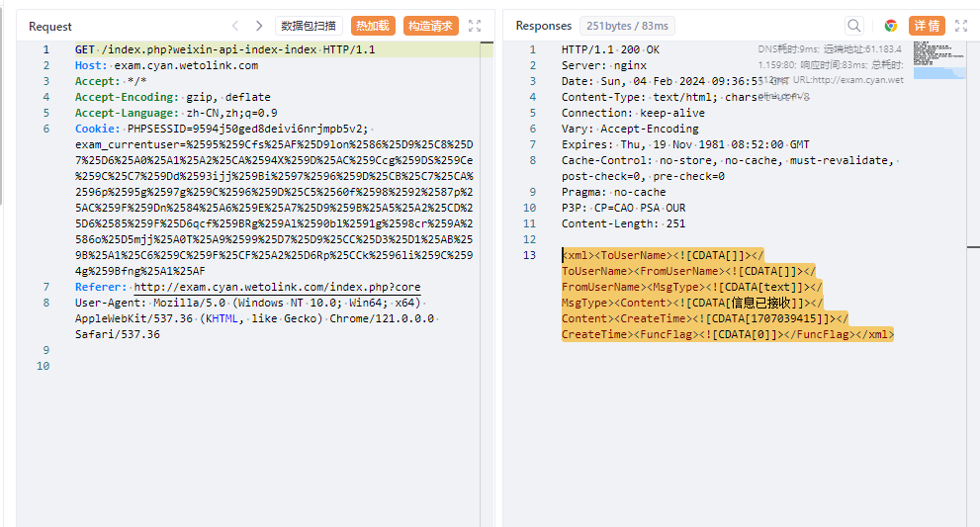980x527 pixels.
Task: Click the Cookie: PHPSESSID header line
Action: (x=223, y=129)
